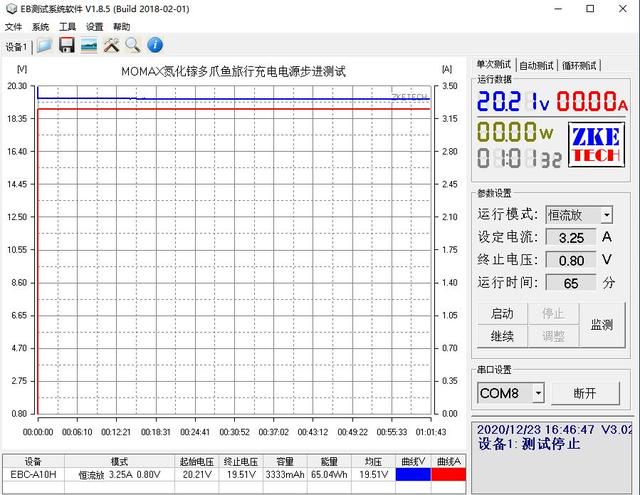Open the 设置 menu
The width and height of the screenshot is (640, 495).
tap(94, 27)
